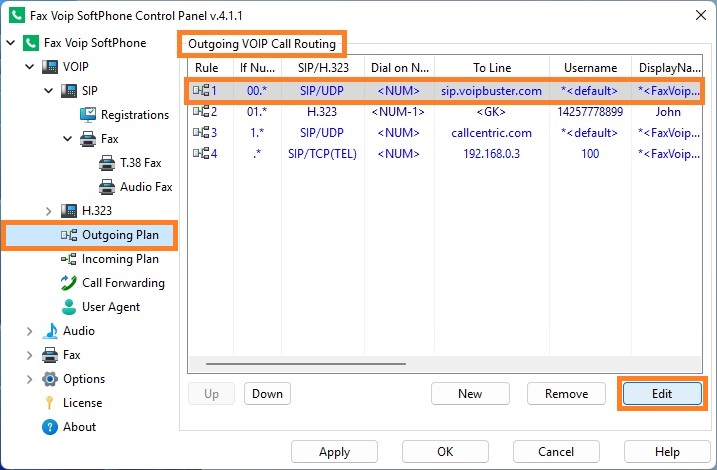
Task: Collapse the SIP tree node
Action: point(49,91)
